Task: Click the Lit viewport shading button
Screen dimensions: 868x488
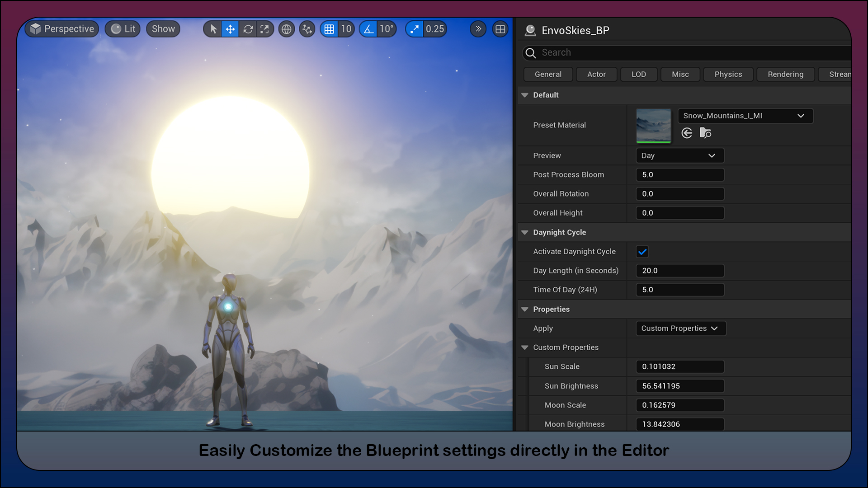Action: pyautogui.click(x=122, y=28)
